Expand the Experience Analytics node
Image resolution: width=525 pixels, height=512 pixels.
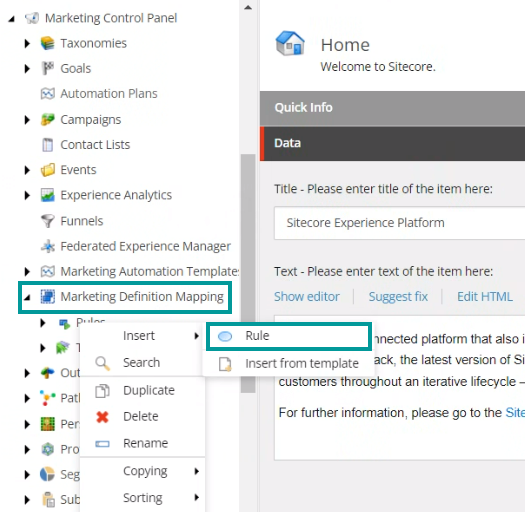(x=27, y=195)
